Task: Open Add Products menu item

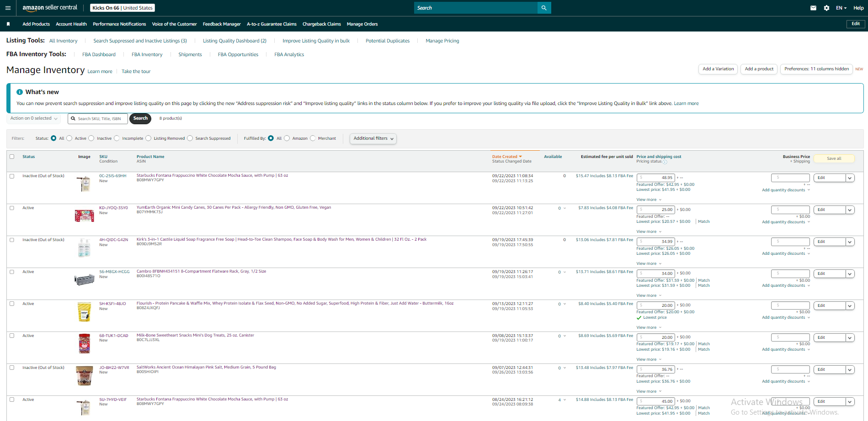Action: [36, 24]
